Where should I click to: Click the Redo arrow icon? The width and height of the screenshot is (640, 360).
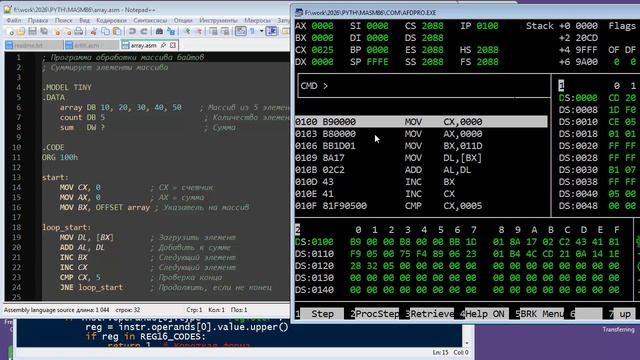[144, 31]
